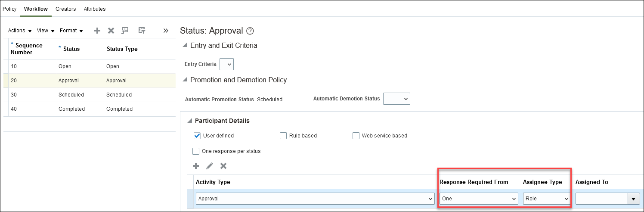Screen dimensions: 644x212
Task: Click the table detach icon in workflow toolbar
Action: pos(125,31)
